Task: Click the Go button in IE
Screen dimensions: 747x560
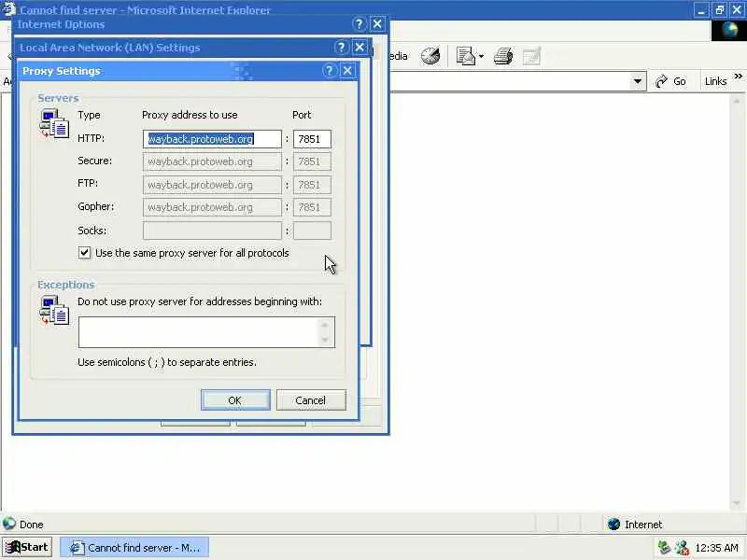Action: point(670,81)
